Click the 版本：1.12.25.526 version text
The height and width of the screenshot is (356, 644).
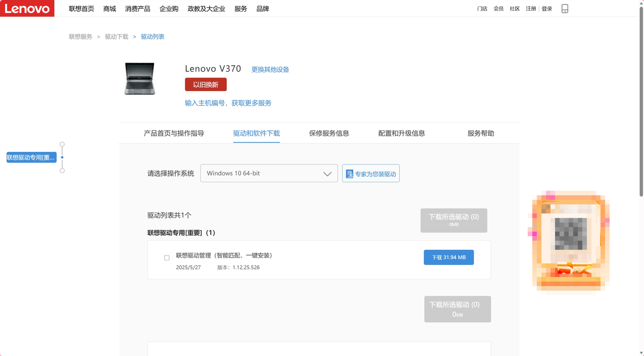[x=238, y=268]
